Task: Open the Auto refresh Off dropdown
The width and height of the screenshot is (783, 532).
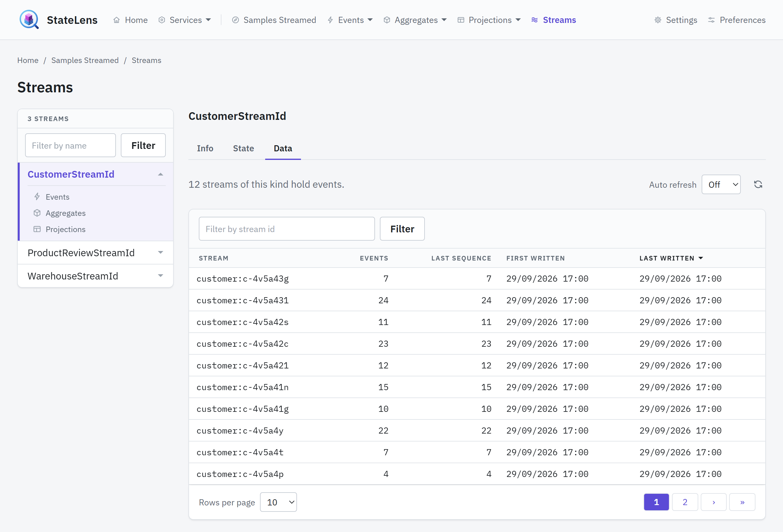Action: tap(721, 184)
